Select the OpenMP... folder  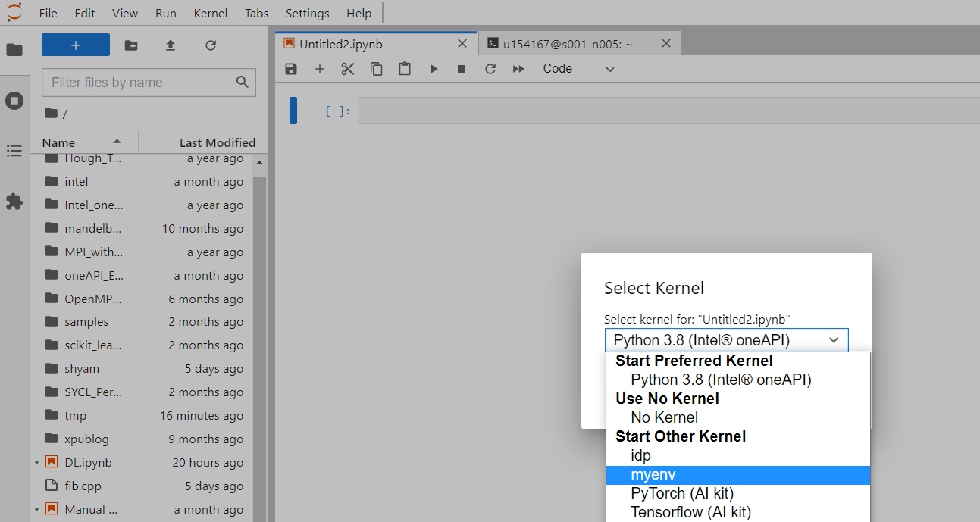click(142, 299)
